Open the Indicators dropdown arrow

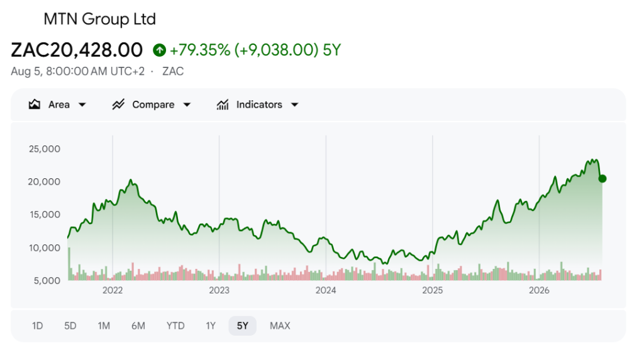pyautogui.click(x=294, y=105)
